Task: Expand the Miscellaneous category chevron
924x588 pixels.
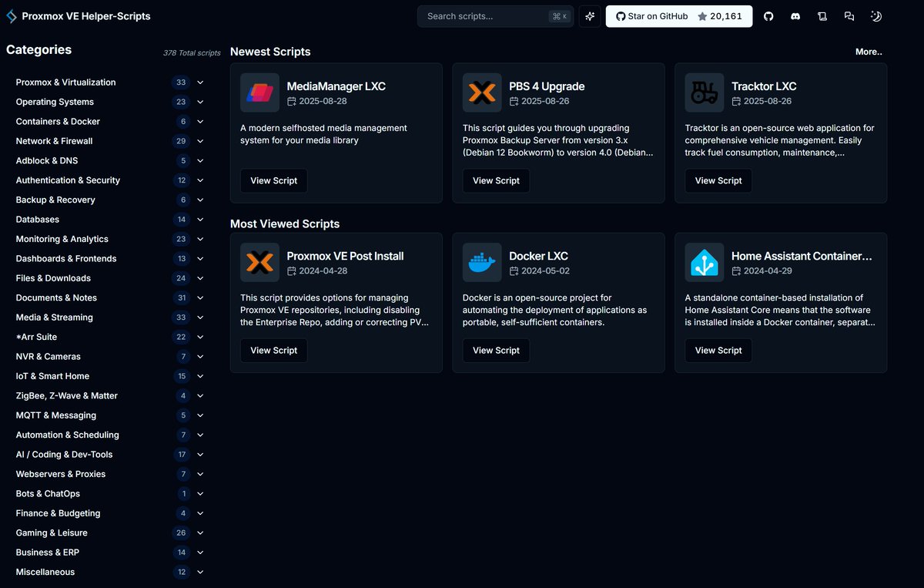Action: [200, 572]
